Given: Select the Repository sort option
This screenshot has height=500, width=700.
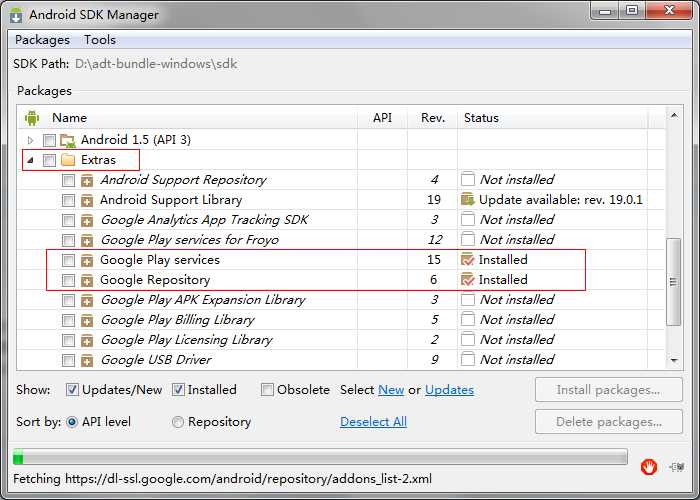Looking at the screenshot, I should 178,422.
